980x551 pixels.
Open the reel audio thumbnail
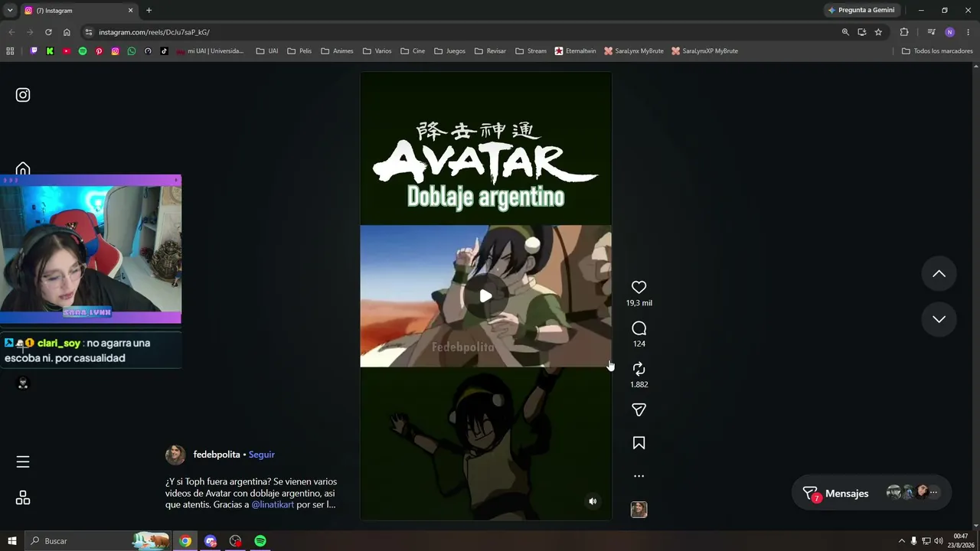click(x=639, y=510)
